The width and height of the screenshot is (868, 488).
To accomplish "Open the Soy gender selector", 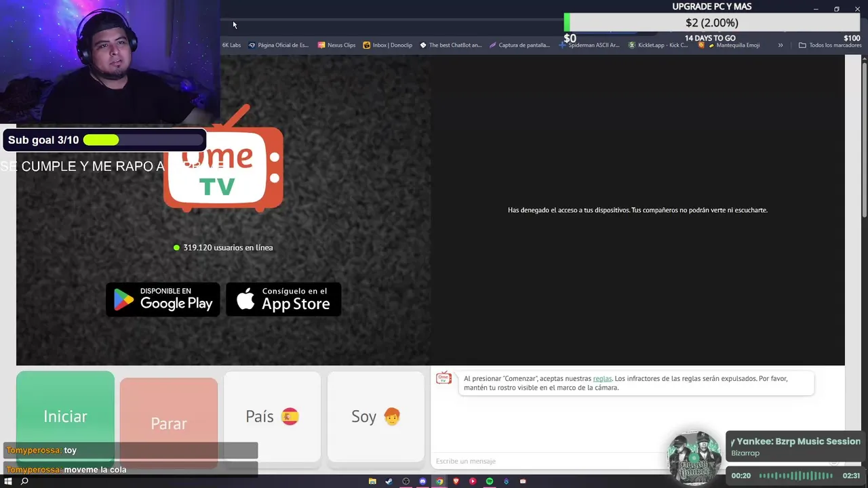I will pyautogui.click(x=376, y=416).
